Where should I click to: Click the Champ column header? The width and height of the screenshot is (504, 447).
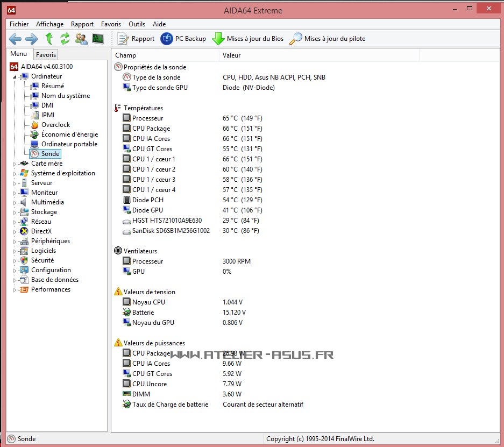165,55
